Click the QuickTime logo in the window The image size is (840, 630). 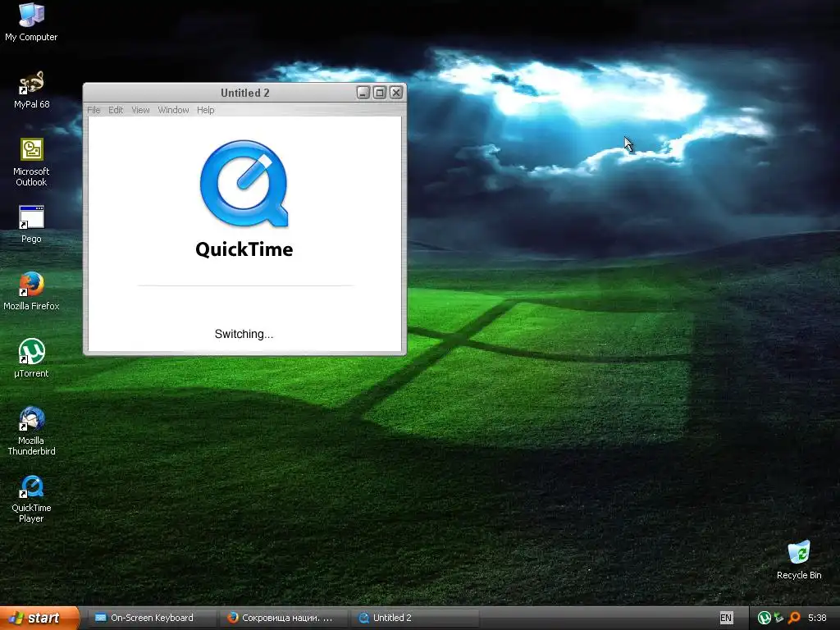click(x=244, y=184)
